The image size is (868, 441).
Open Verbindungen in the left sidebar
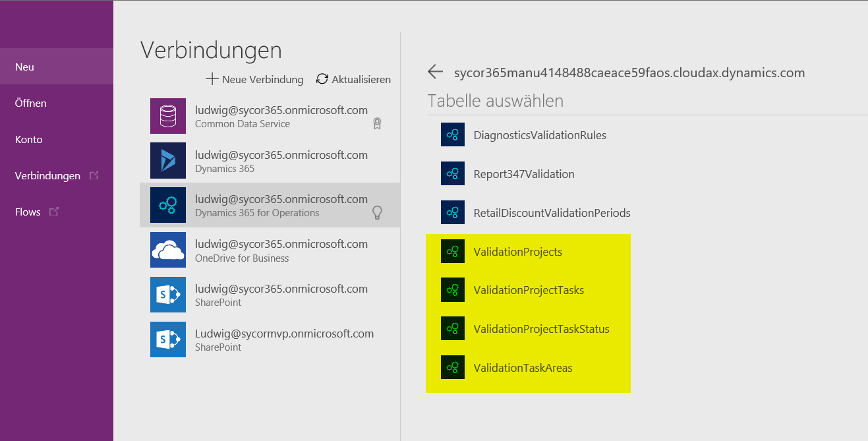[x=47, y=175]
